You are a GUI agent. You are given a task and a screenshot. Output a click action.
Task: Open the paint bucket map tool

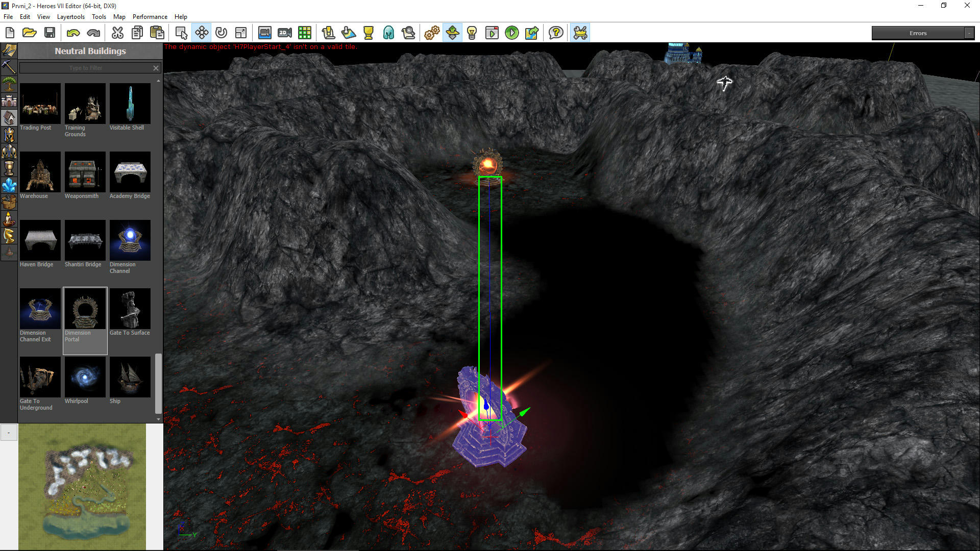pyautogui.click(x=349, y=33)
